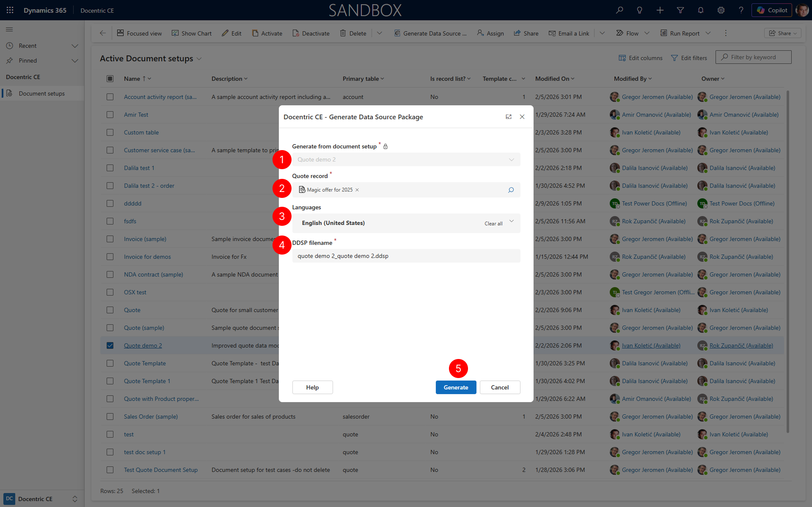812x507 pixels.
Task: Check the Sales Order (sample) row checkbox
Action: (x=110, y=417)
